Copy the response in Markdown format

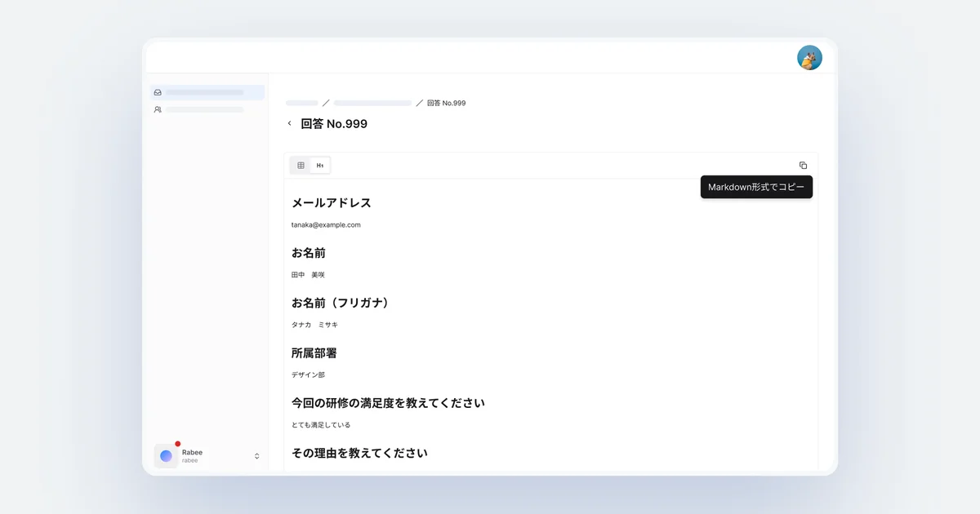tap(803, 165)
